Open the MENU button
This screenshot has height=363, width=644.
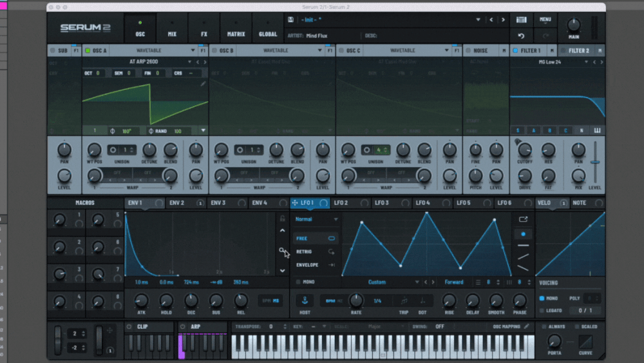pyautogui.click(x=545, y=20)
